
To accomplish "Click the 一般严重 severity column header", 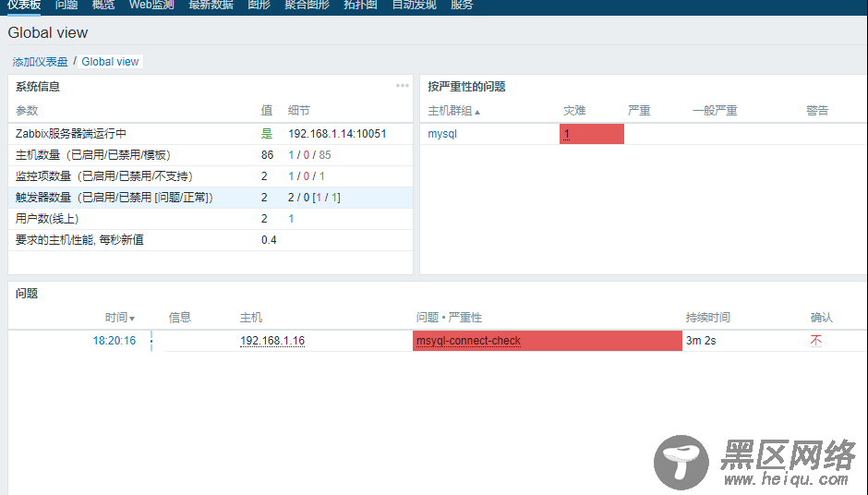I will point(715,111).
